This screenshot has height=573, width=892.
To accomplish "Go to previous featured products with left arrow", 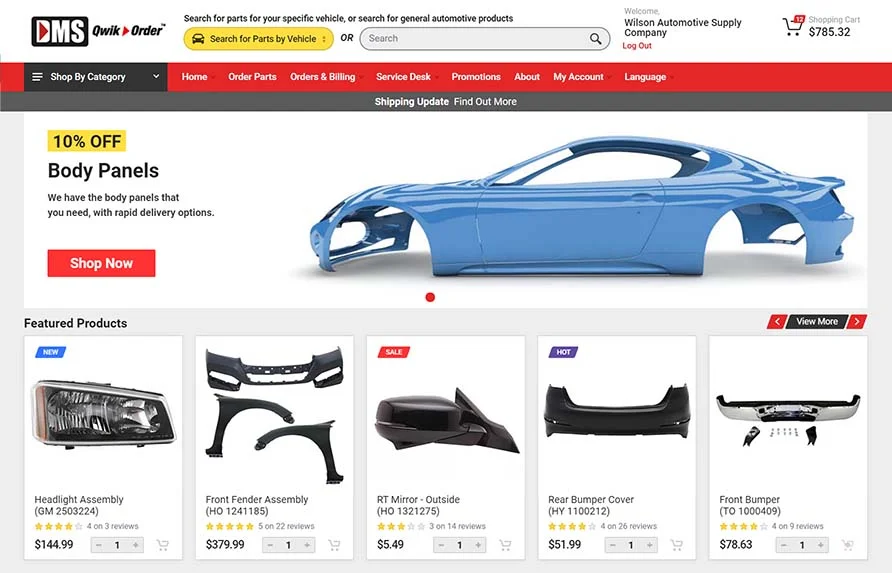I will (x=776, y=321).
